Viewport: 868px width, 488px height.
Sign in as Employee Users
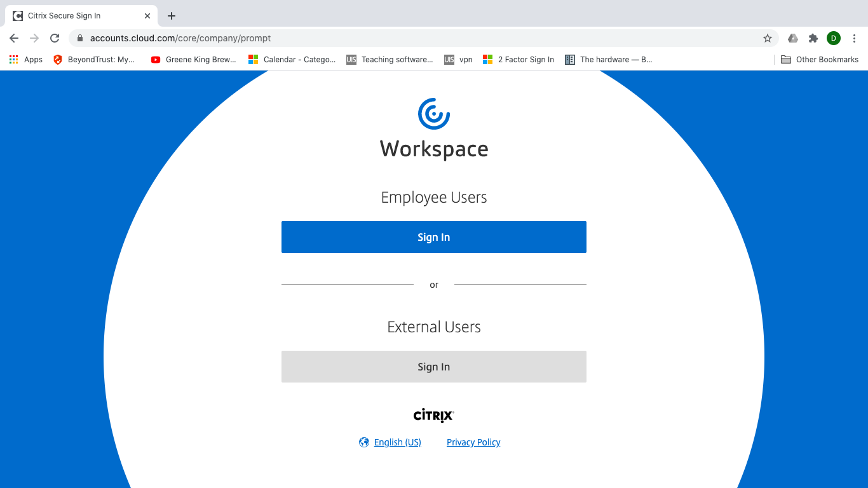[434, 237]
